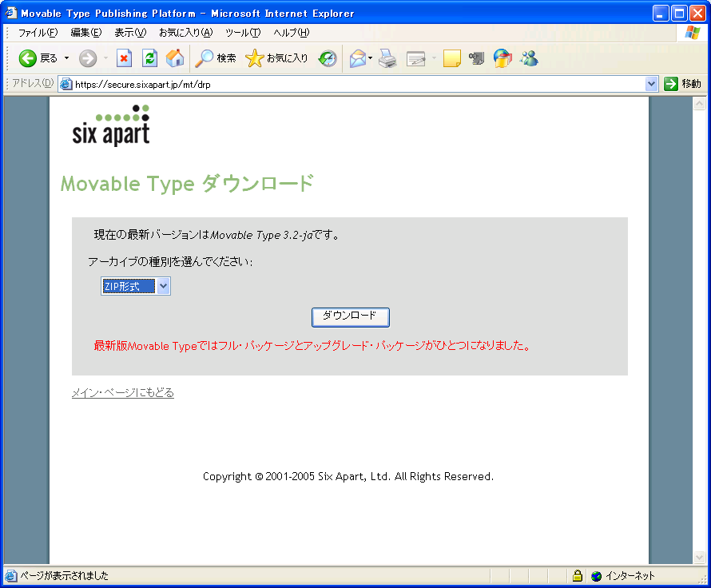This screenshot has width=711, height=588.
Task: Click the red 最新版Movable Type notice text
Action: click(x=312, y=346)
